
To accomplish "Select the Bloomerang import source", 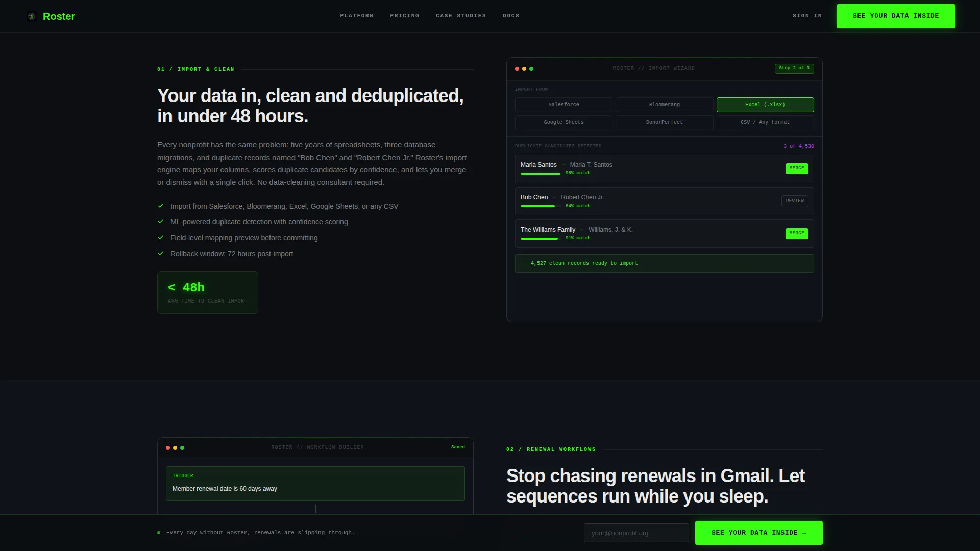I will pyautogui.click(x=664, y=105).
